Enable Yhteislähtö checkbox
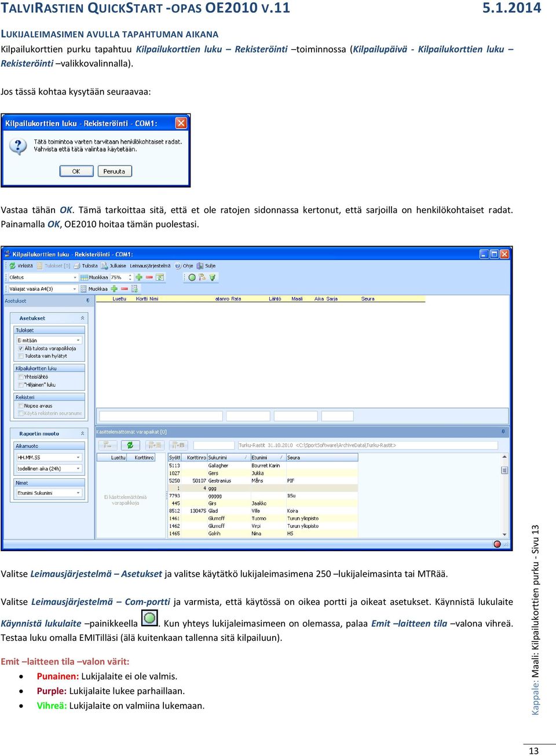The height and width of the screenshot is (756, 556). (21, 377)
